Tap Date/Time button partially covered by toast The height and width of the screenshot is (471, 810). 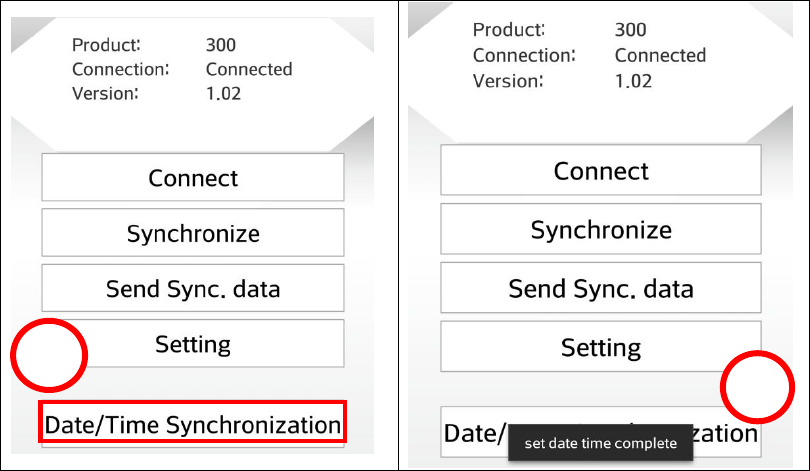tap(601, 432)
